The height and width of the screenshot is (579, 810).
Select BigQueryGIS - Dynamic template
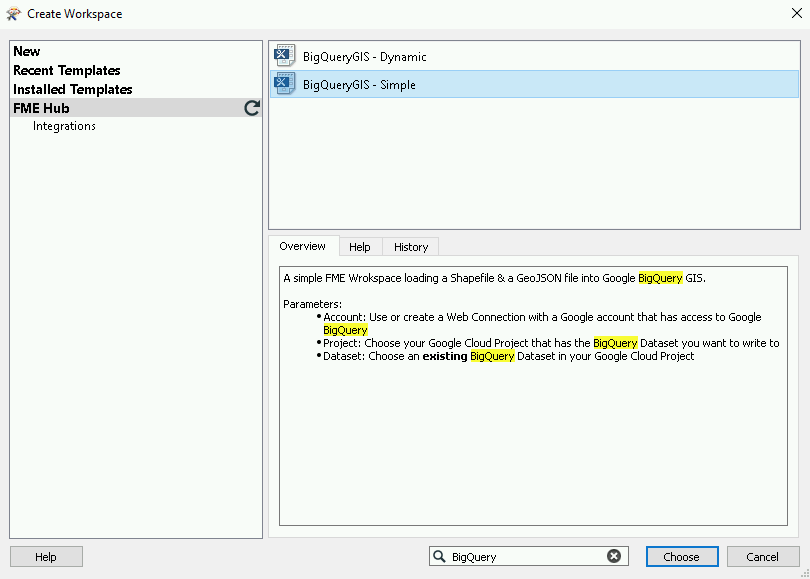[x=534, y=56]
